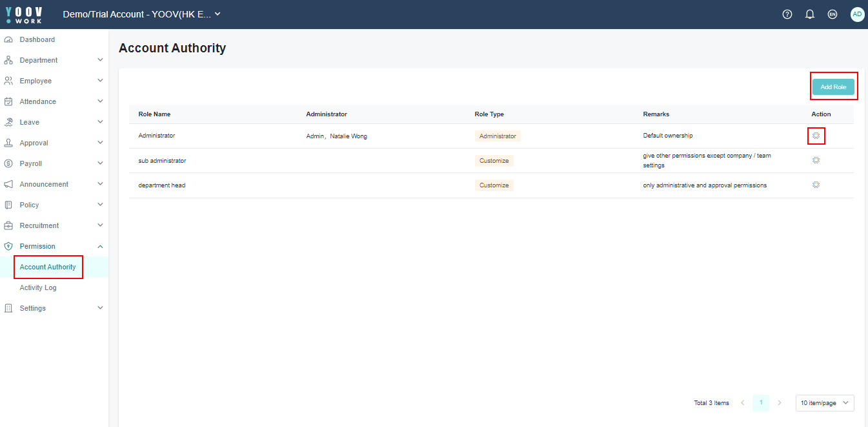
Task: Open the AD user avatar menu
Action: click(x=857, y=14)
